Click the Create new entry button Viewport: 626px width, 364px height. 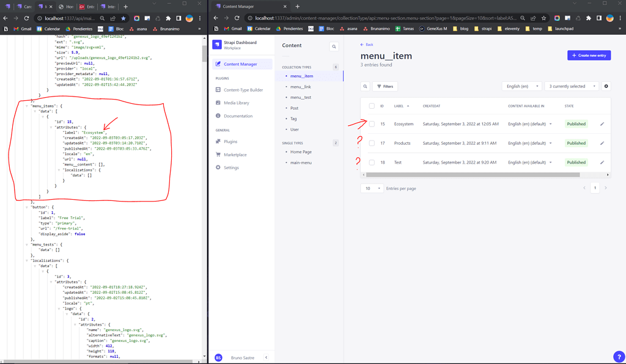click(588, 56)
